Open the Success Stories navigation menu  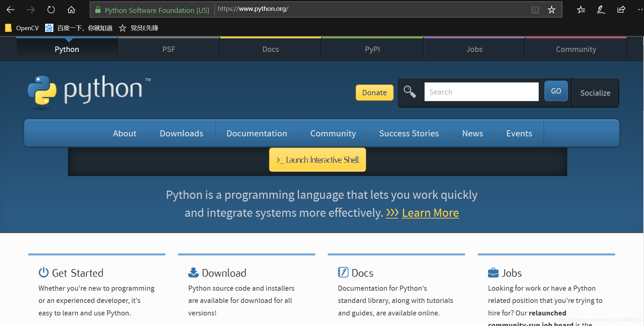pos(409,133)
